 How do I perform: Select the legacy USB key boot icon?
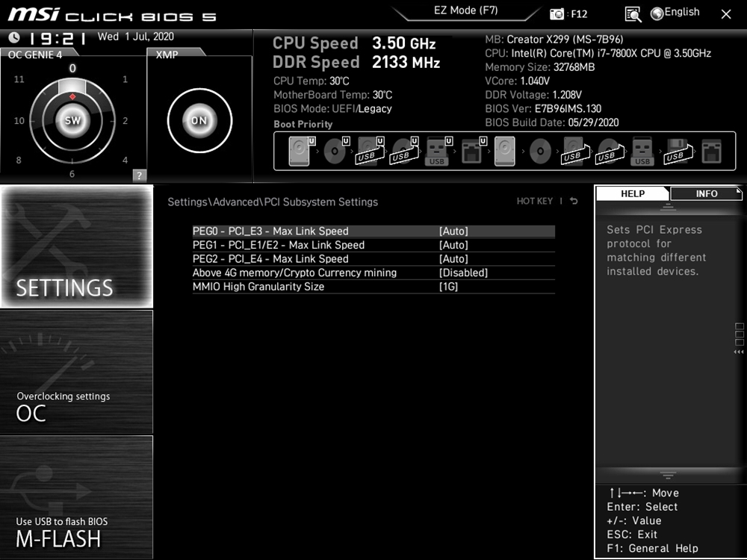pyautogui.click(x=642, y=151)
